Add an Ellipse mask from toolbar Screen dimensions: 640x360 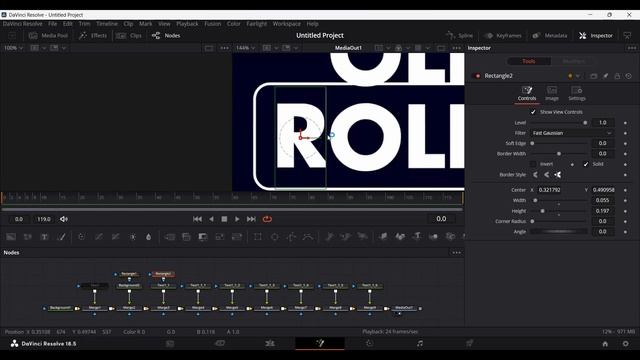coord(275,237)
